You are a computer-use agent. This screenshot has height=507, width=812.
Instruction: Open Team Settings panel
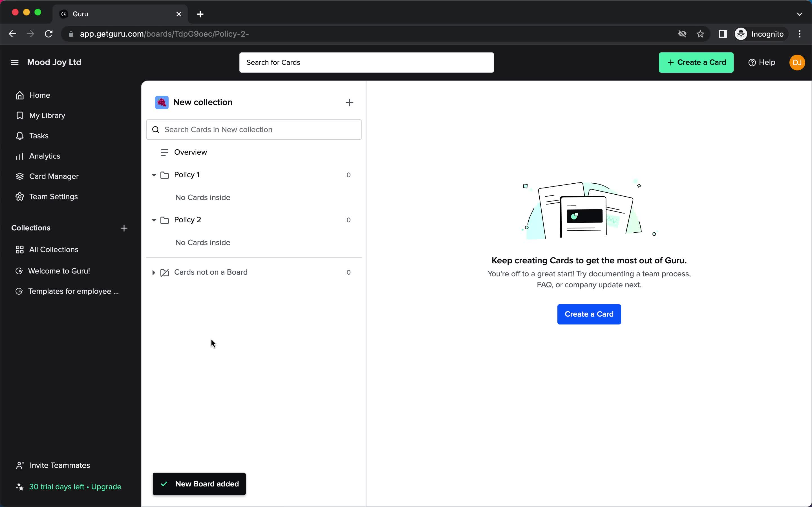click(x=53, y=196)
